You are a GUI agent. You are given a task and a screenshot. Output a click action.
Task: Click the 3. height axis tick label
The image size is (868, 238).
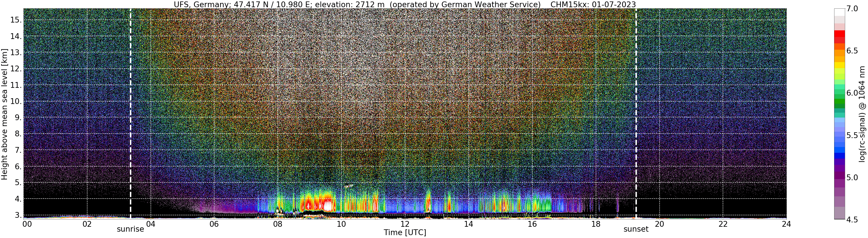pos(18,215)
